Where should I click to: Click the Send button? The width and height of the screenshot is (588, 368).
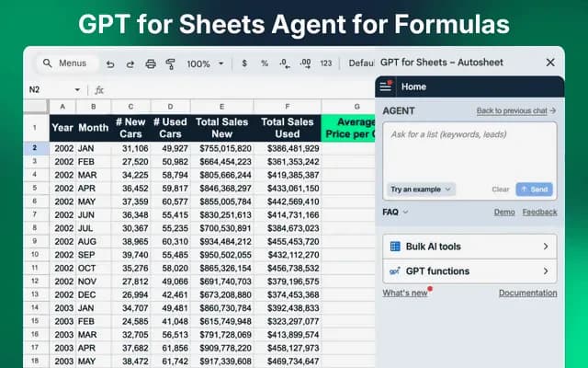click(x=534, y=190)
